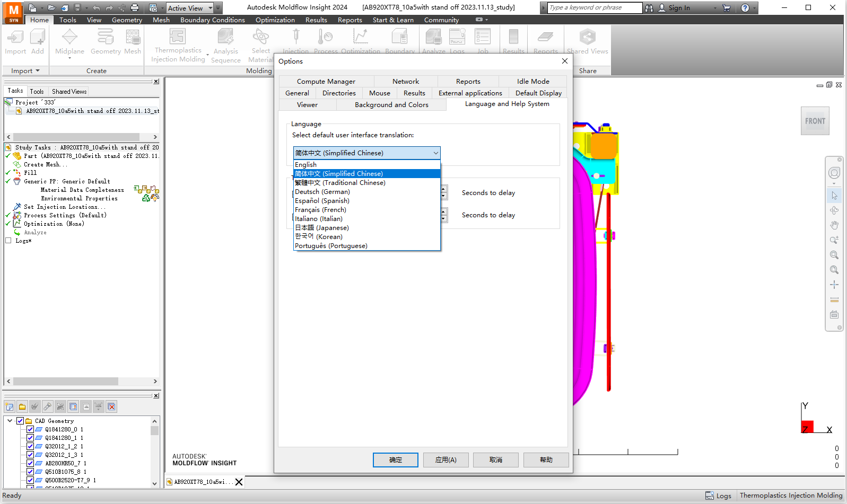847x504 pixels.
Task: Click the FRONT face of the ViewCube
Action: [815, 121]
